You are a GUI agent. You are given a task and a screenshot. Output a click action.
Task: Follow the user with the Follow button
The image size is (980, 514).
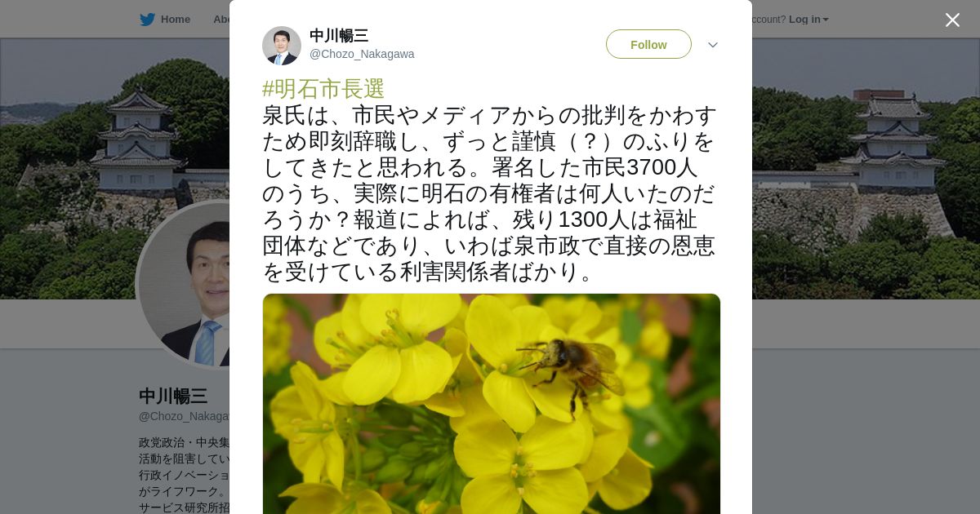(x=648, y=44)
